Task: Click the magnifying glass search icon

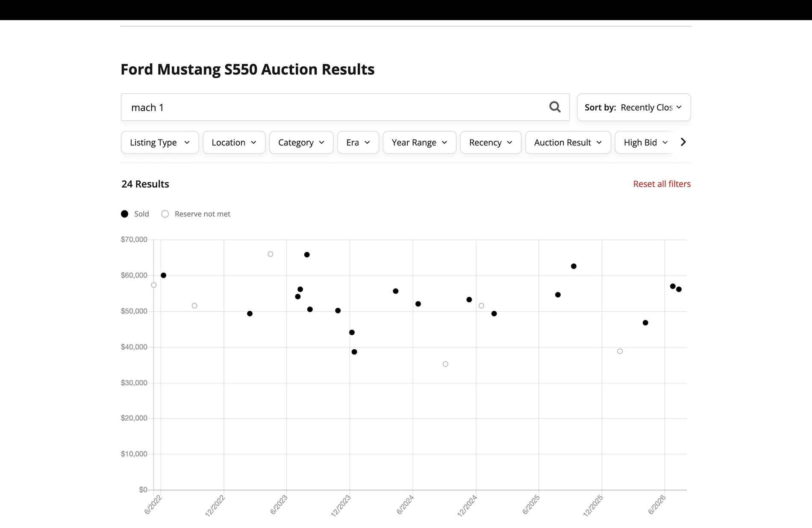Action: point(555,107)
